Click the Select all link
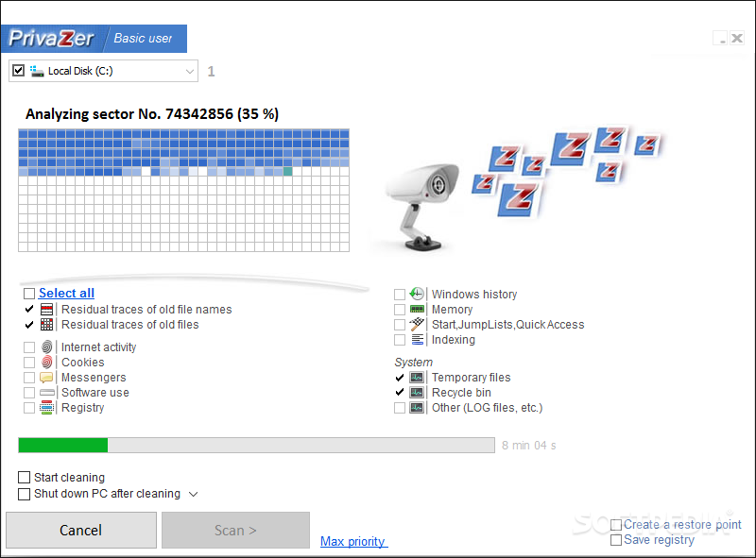Screen dimensions: 756x558 66,293
